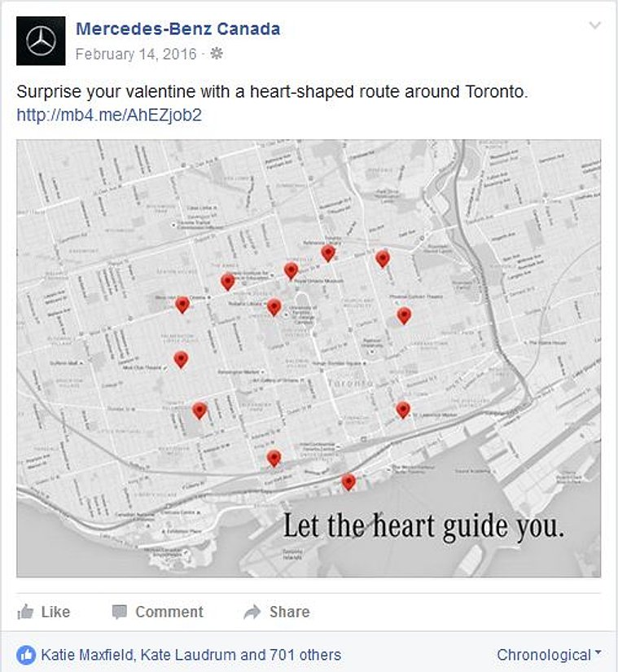The image size is (618, 672).
Task: Click the post privacy gear icon
Action: (217, 54)
